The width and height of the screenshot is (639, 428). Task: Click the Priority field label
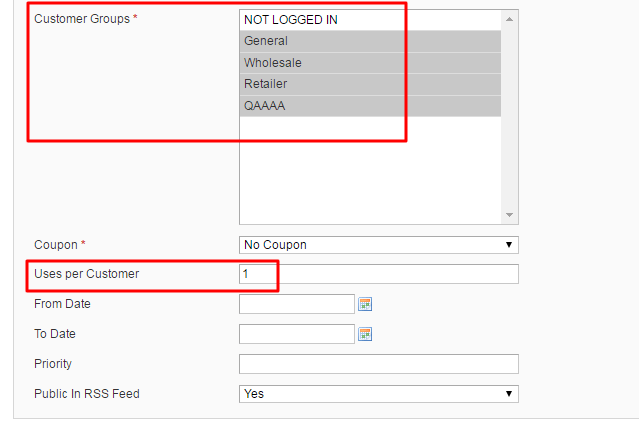point(53,364)
